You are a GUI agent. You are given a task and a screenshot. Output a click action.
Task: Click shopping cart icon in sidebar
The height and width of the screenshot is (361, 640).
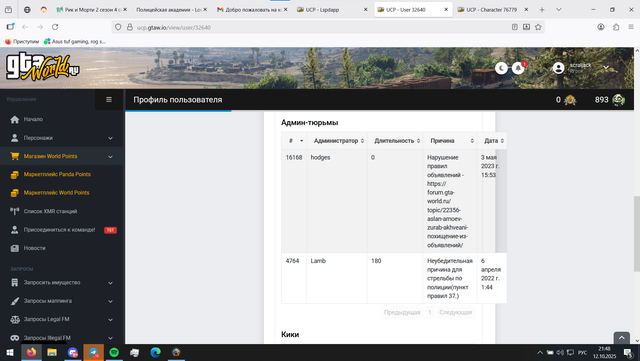15,156
